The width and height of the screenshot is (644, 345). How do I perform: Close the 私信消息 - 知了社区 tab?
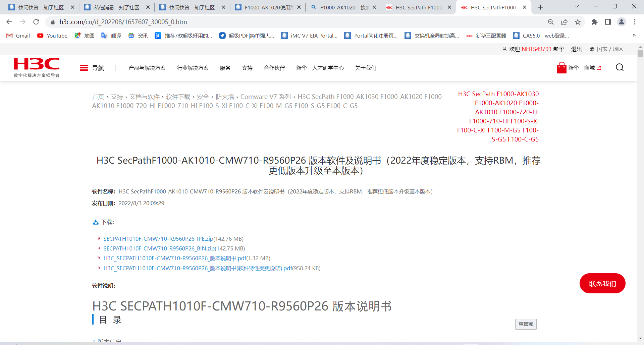(x=148, y=7)
